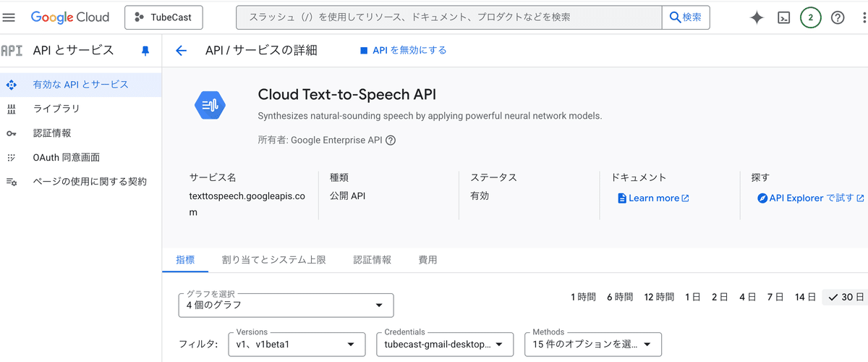This screenshot has width=868, height=362.
Task: Expand the Credentials filter dropdown
Action: (444, 345)
